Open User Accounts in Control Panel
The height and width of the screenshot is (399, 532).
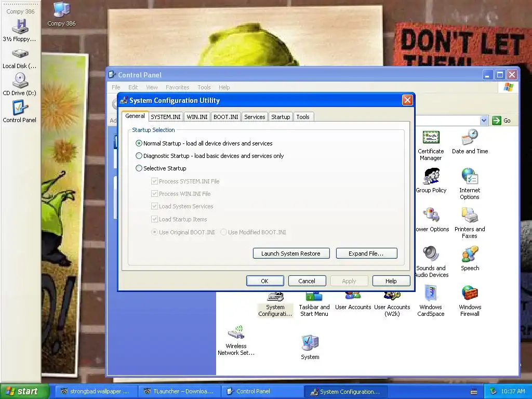[x=353, y=301]
